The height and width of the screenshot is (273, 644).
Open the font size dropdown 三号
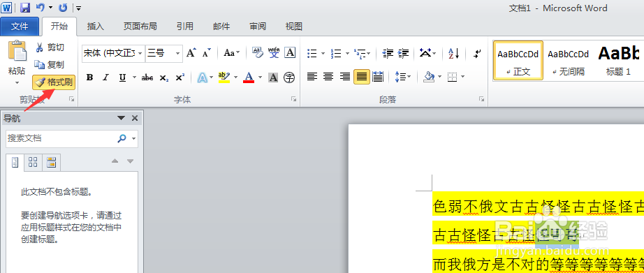coord(177,53)
